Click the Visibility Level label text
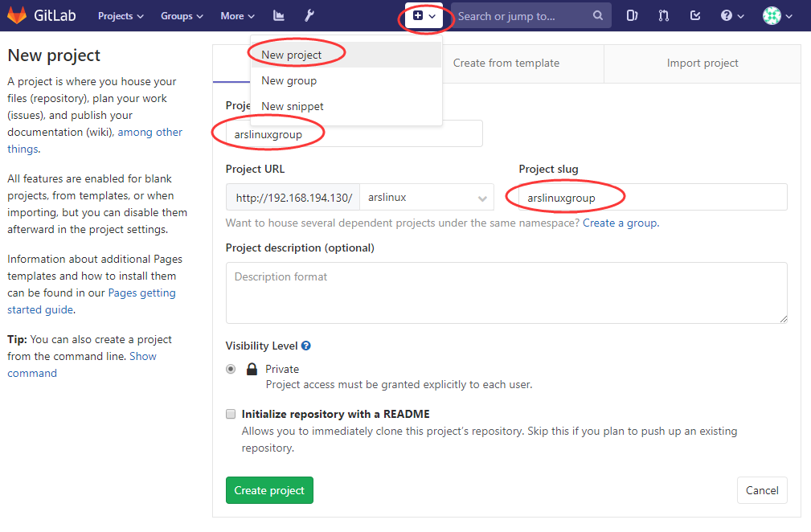The image size is (811, 532). pyautogui.click(x=262, y=346)
